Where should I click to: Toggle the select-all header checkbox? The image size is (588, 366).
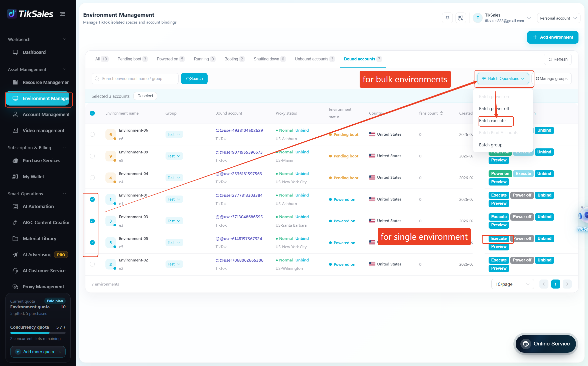(92, 113)
